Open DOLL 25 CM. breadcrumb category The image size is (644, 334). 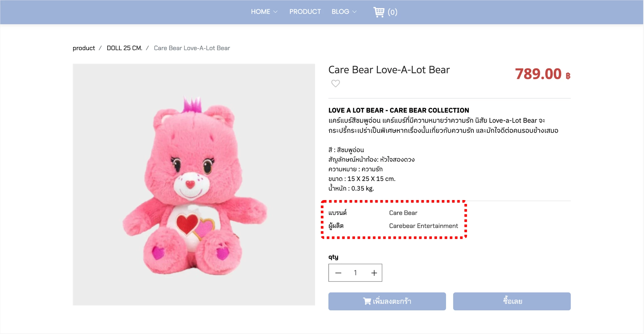tap(124, 48)
